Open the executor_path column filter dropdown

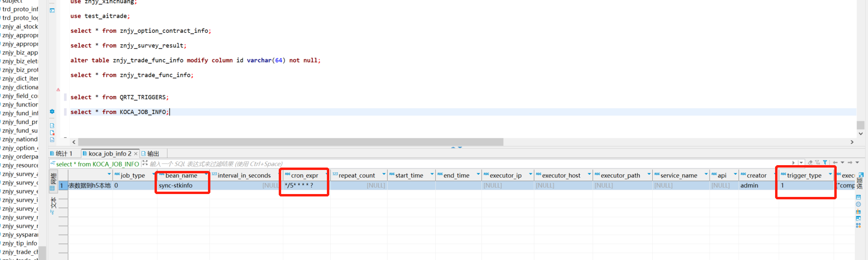click(x=649, y=174)
